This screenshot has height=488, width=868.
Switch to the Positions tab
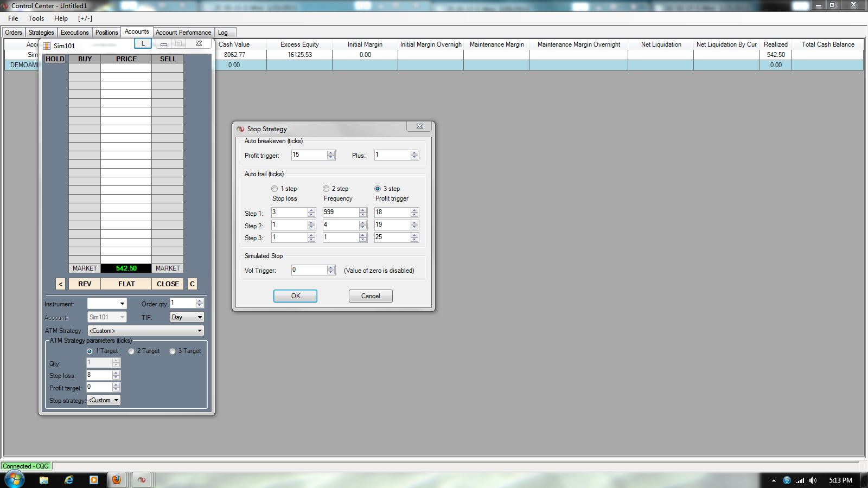coord(107,33)
